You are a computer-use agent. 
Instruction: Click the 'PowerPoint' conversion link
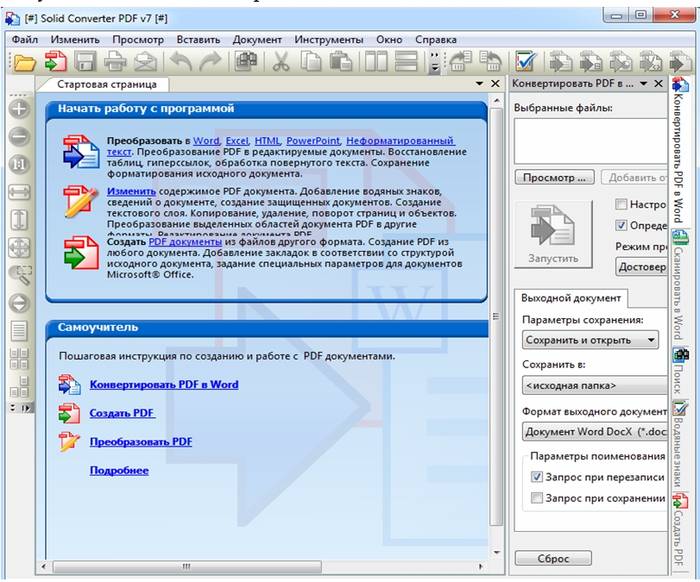pos(313,141)
